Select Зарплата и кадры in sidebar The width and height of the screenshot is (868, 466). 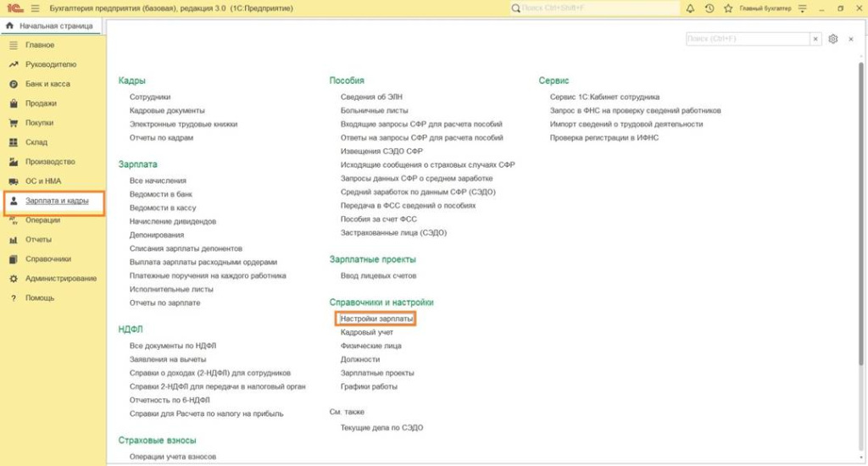[57, 201]
